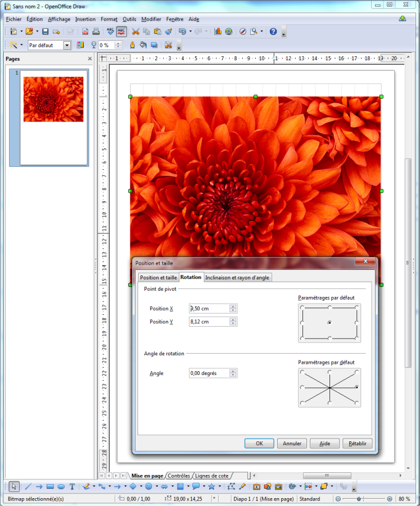Expand the Callouts shapes dropdown arrow
420x506 pixels.
point(204,486)
